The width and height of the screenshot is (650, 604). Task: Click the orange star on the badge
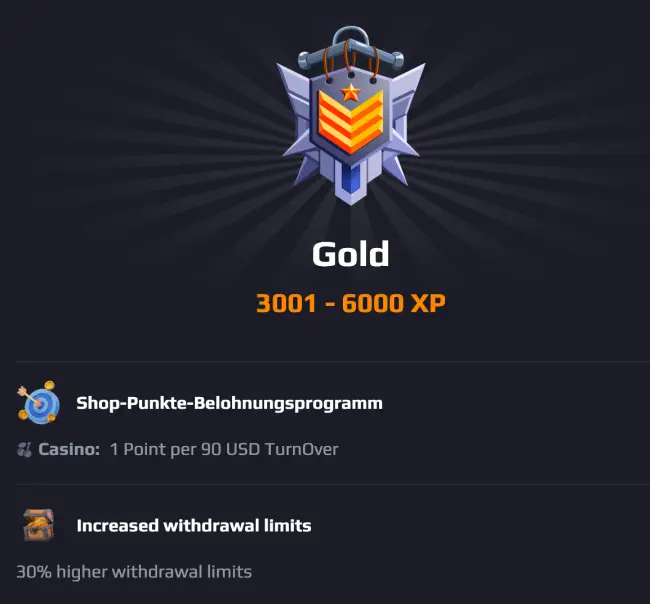(x=351, y=93)
